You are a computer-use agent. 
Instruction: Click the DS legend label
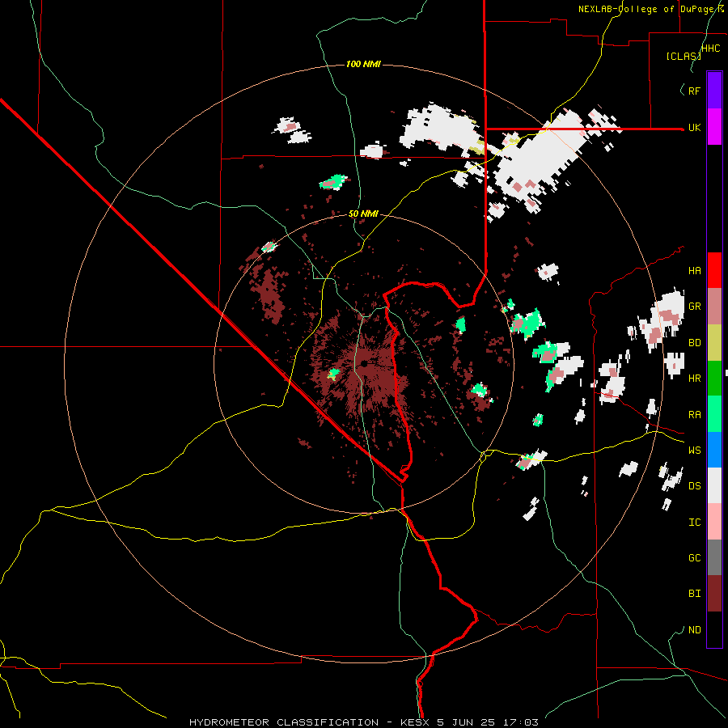click(694, 485)
